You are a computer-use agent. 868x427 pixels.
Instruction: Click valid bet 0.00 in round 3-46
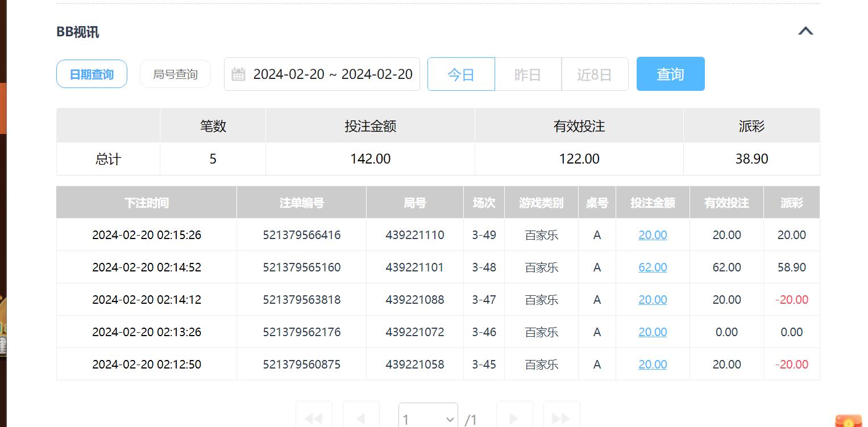726,332
